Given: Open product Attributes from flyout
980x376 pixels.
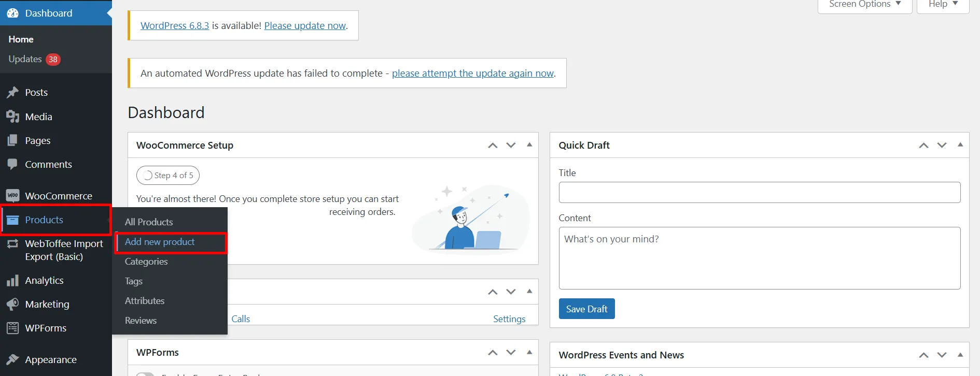Looking at the screenshot, I should coord(145,301).
